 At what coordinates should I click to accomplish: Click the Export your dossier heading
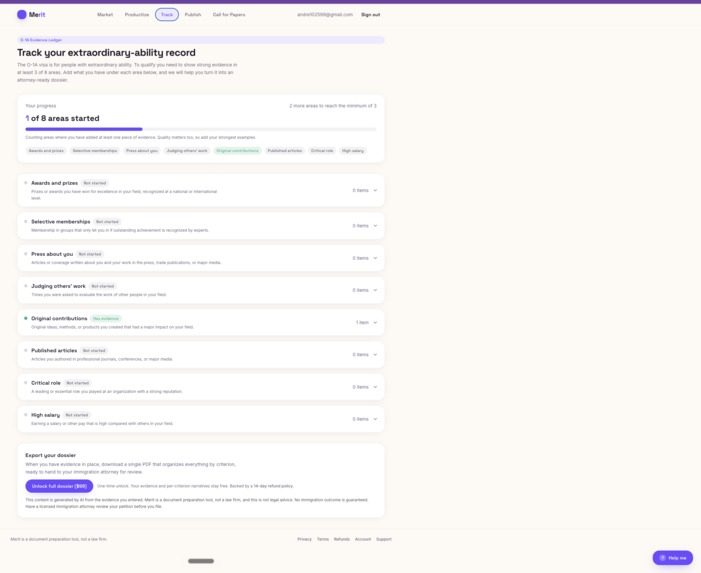coord(51,455)
